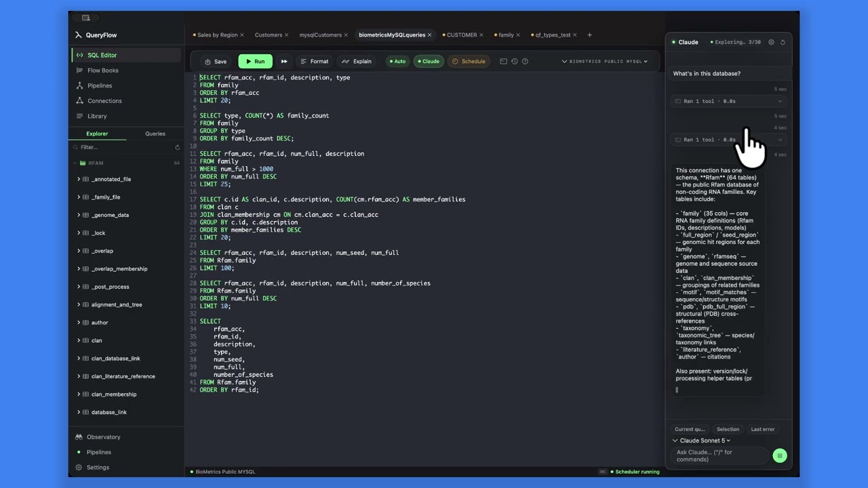Open Settings in bottom sidebar

[x=98, y=468]
